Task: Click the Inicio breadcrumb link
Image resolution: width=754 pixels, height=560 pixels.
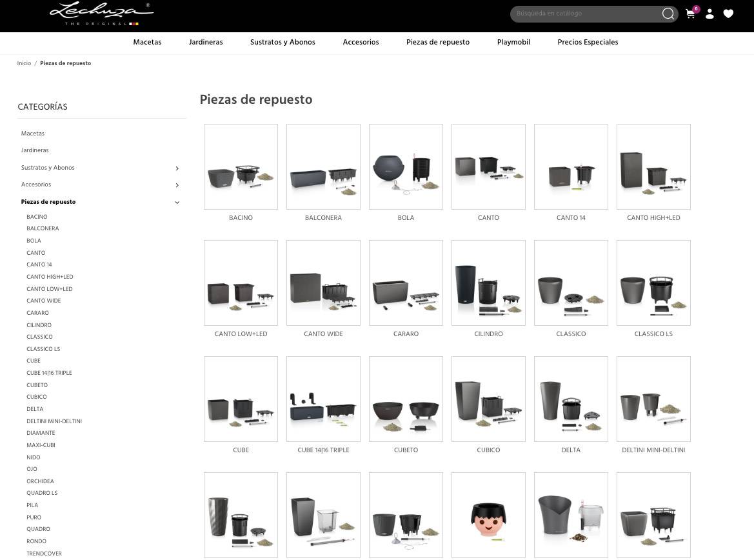Action: pyautogui.click(x=24, y=63)
